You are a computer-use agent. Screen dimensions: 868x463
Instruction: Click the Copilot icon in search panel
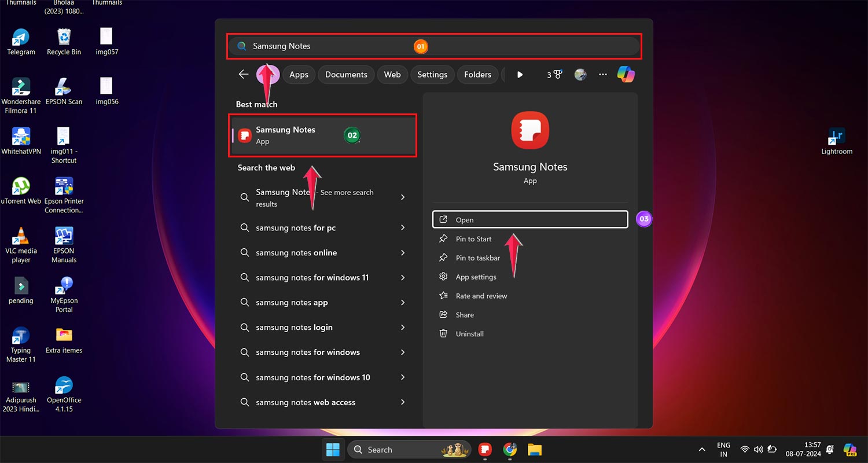click(626, 74)
